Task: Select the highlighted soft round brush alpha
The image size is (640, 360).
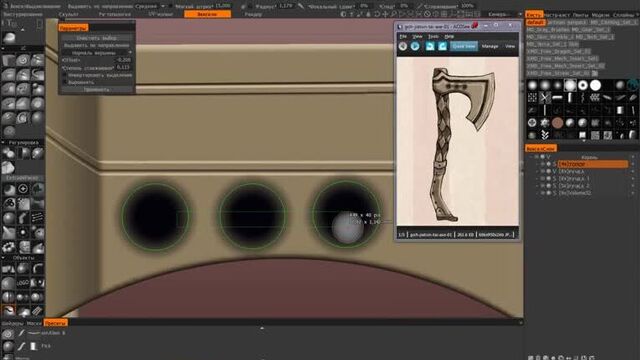Action: tap(570, 85)
